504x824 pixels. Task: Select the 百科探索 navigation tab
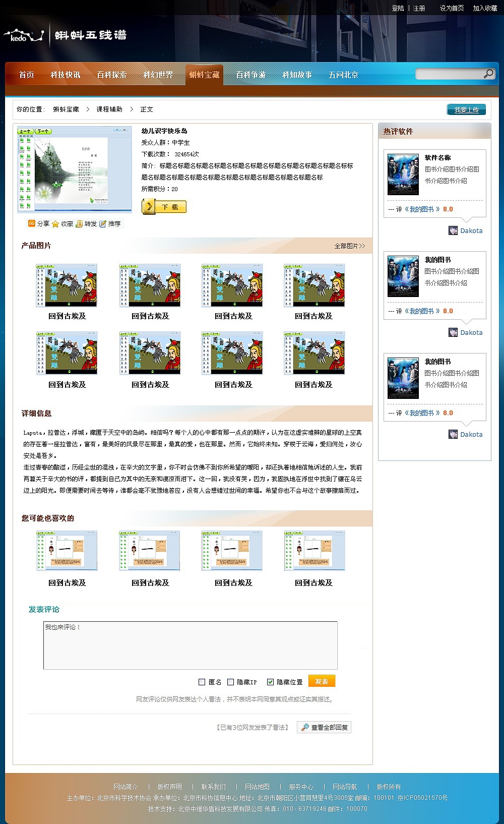point(112,75)
